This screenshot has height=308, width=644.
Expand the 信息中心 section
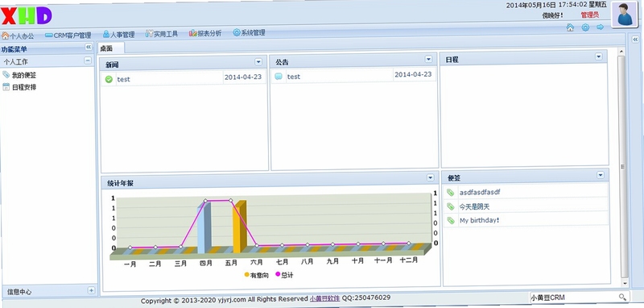tap(91, 290)
